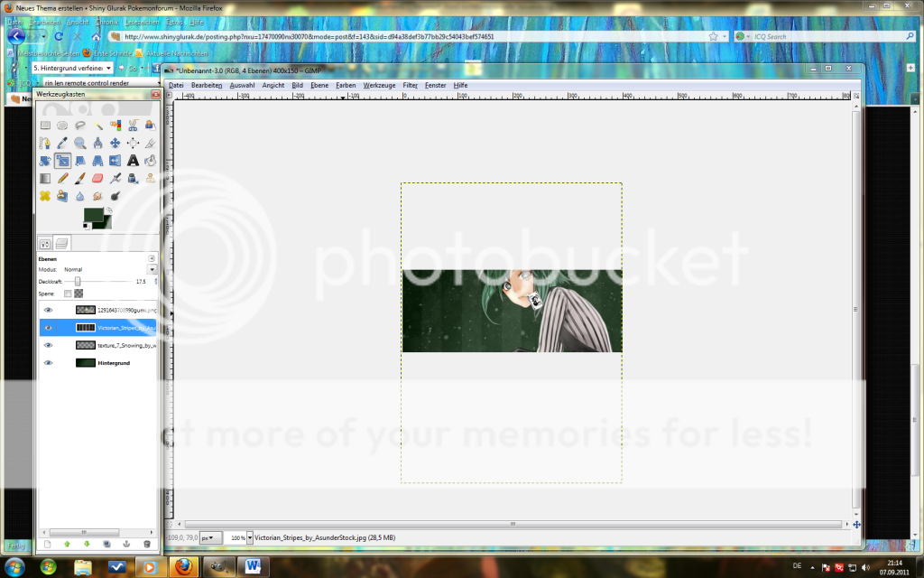924x578 pixels.
Task: Open the GIMP Filter menu
Action: pos(411,86)
